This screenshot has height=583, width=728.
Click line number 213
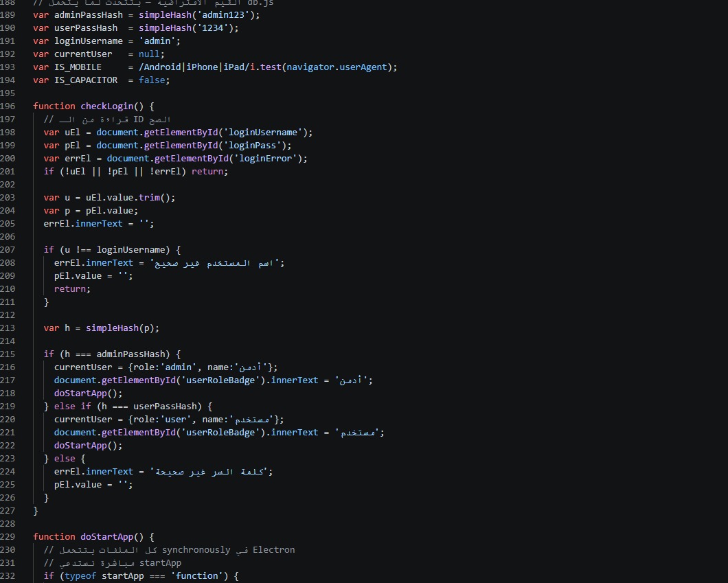coord(8,328)
